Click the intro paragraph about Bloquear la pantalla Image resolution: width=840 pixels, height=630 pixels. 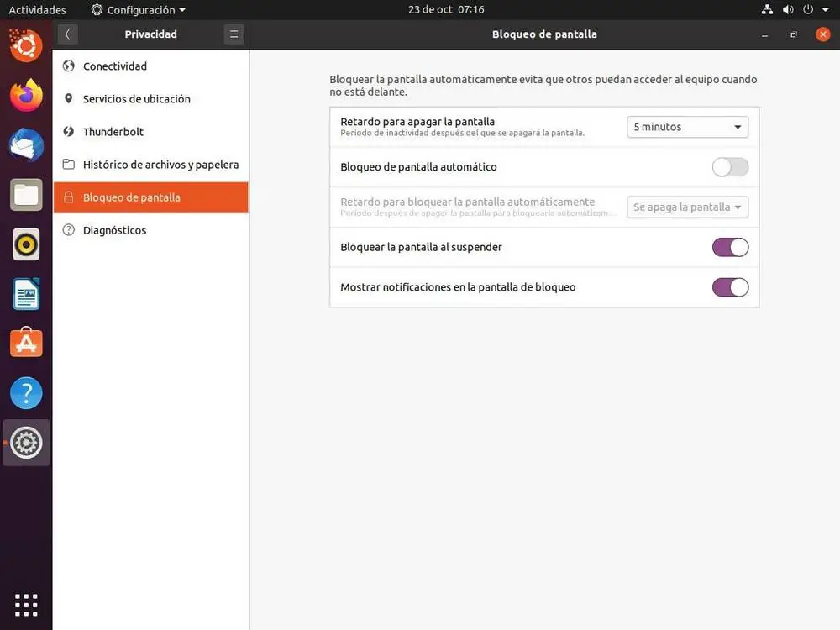pyautogui.click(x=543, y=86)
